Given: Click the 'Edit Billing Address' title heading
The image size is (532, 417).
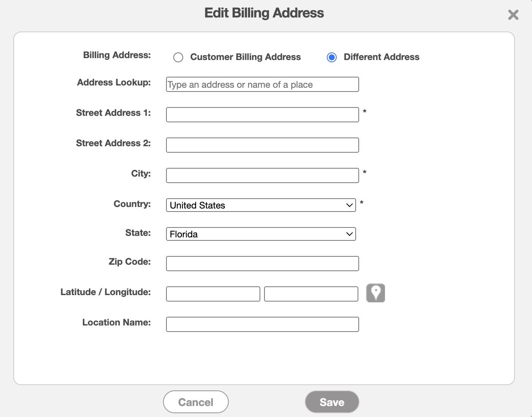Looking at the screenshot, I should 264,13.
